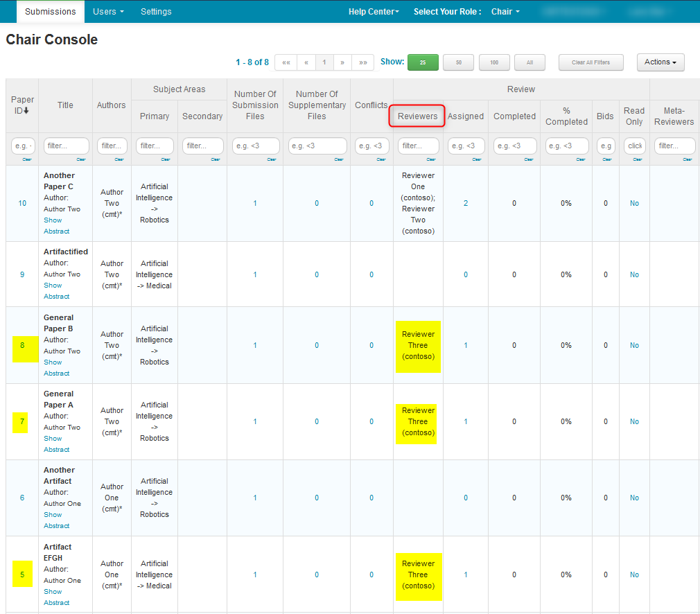The height and width of the screenshot is (614, 700).
Task: Show Abstract for Another Artifact
Action: click(x=56, y=520)
